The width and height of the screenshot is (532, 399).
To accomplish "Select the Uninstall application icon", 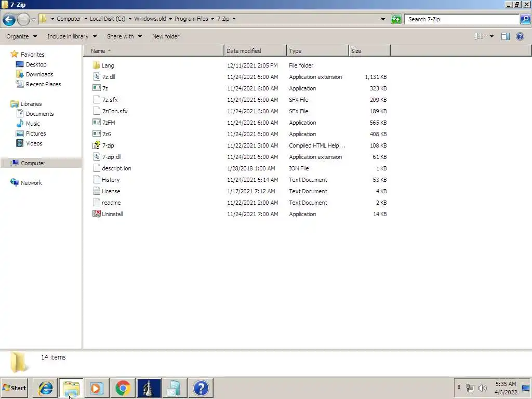I will [x=97, y=214].
